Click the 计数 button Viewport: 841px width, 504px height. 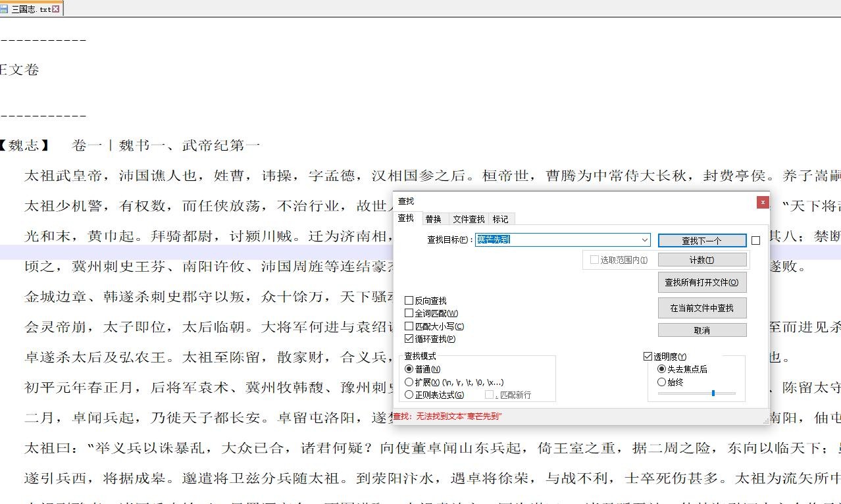tap(701, 260)
